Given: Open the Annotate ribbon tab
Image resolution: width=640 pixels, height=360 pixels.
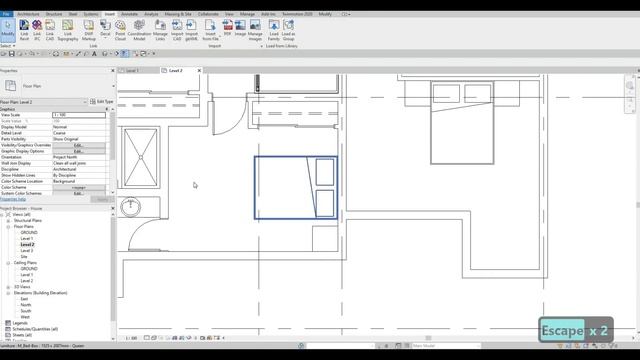Looking at the screenshot, I should pos(129,14).
